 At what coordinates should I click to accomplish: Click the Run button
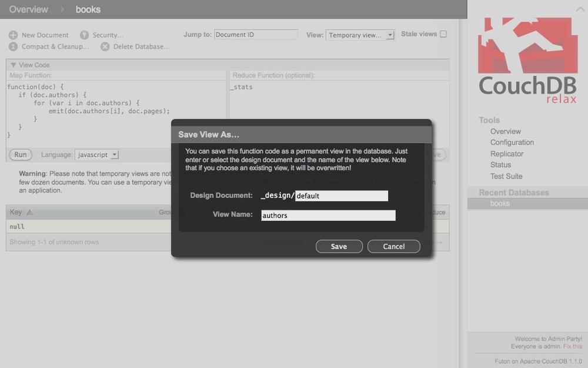tap(21, 155)
